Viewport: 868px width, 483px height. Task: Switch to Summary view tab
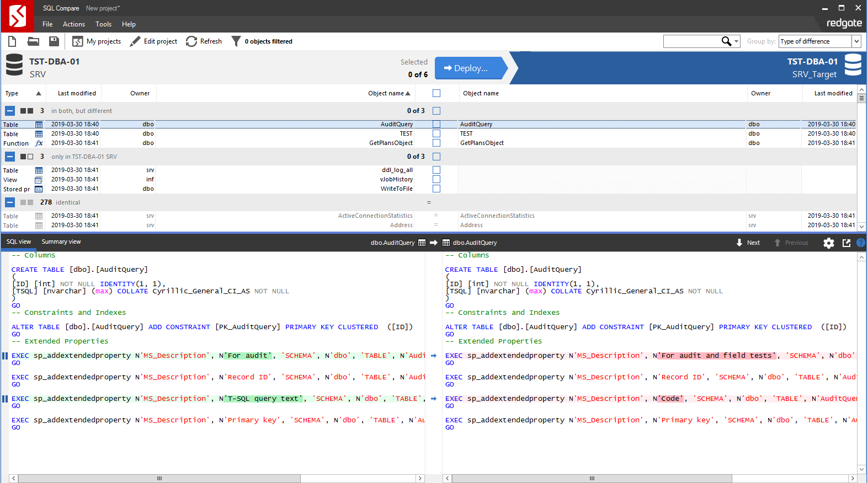pyautogui.click(x=61, y=242)
